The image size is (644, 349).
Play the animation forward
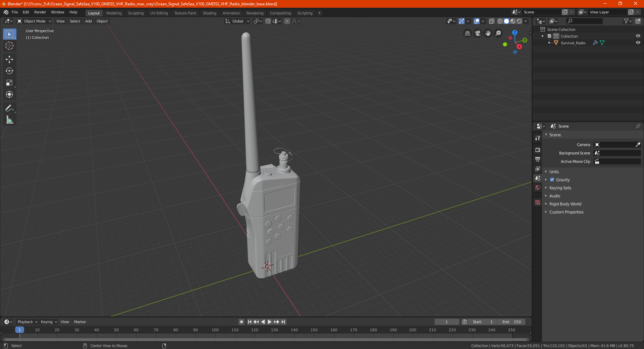tap(270, 322)
